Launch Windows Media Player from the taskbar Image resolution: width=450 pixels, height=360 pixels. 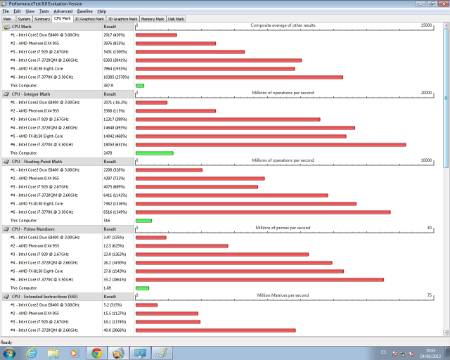(x=75, y=353)
